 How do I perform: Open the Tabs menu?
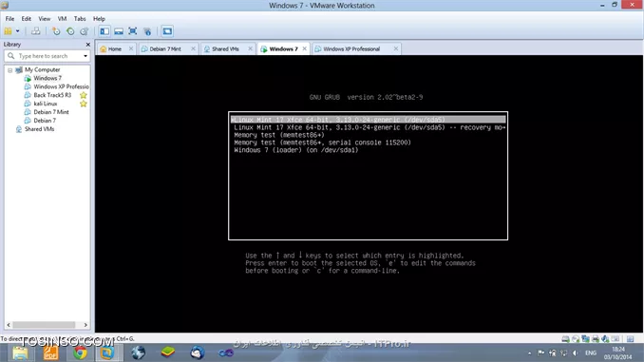80,19
